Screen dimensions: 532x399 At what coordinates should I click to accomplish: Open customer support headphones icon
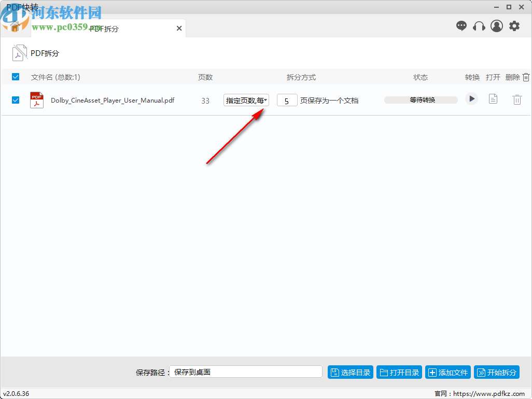[479, 26]
